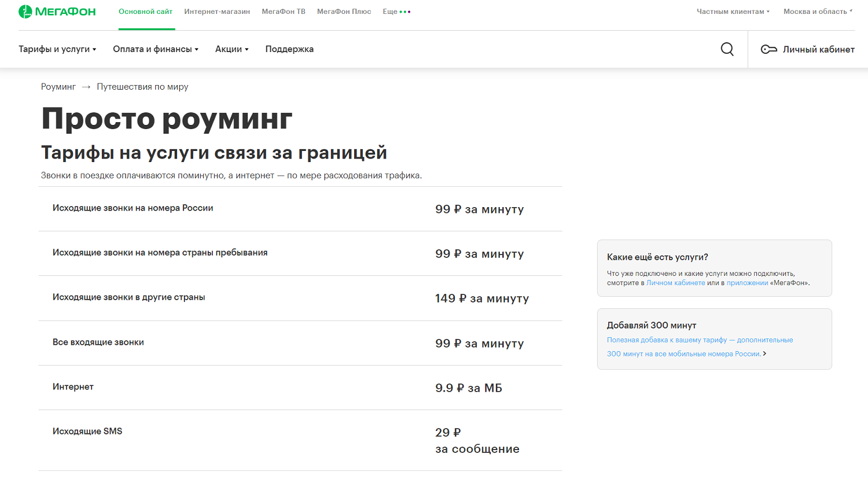Click 'Тарифы на услуги связи за границей' heading
This screenshot has width=868, height=483.
pos(214,153)
